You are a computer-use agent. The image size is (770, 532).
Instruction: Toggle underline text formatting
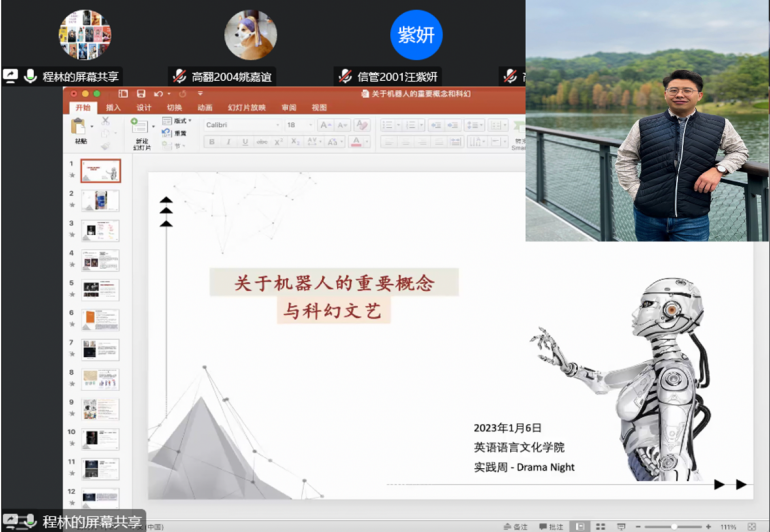pyautogui.click(x=246, y=143)
